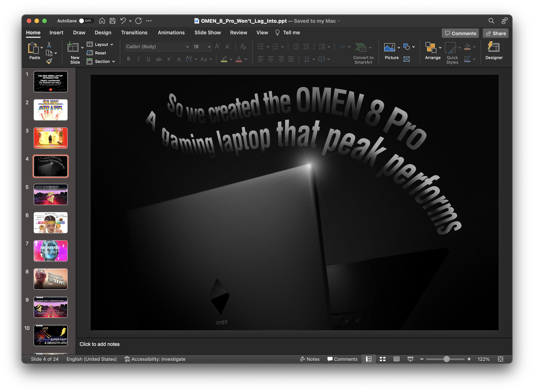
Task: Click Fit slide to window icon
Action: point(500,359)
